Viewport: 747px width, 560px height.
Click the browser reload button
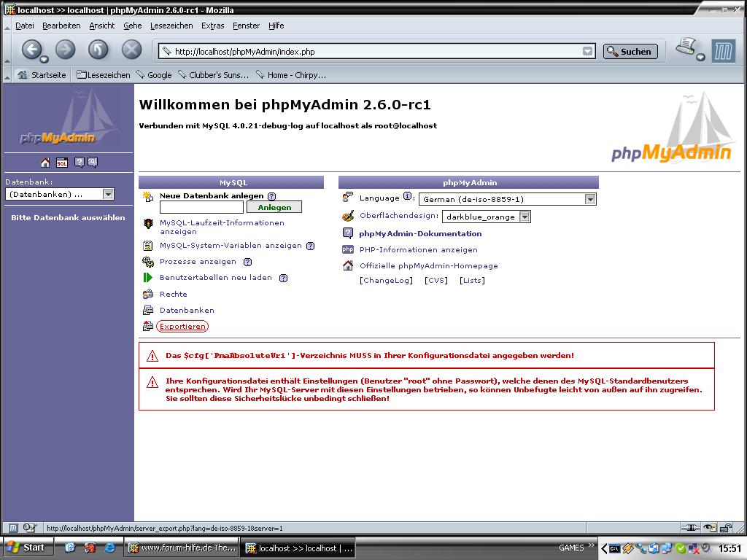[x=98, y=50]
